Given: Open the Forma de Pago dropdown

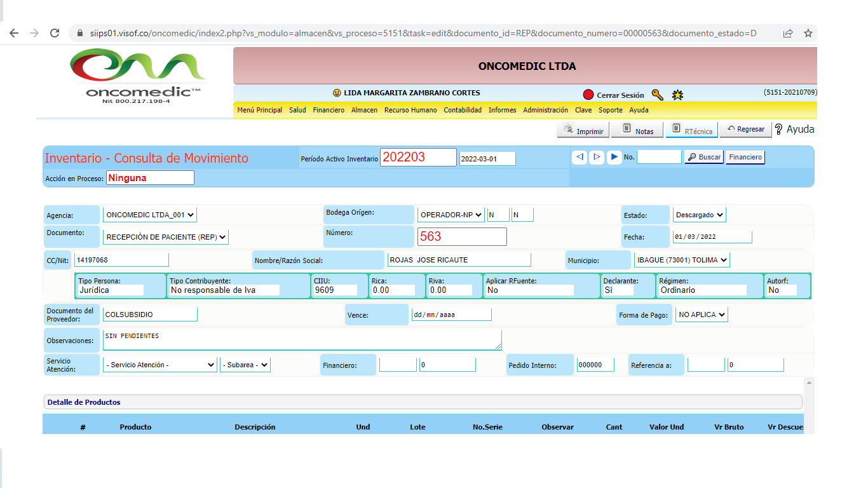Looking at the screenshot, I should 701,315.
